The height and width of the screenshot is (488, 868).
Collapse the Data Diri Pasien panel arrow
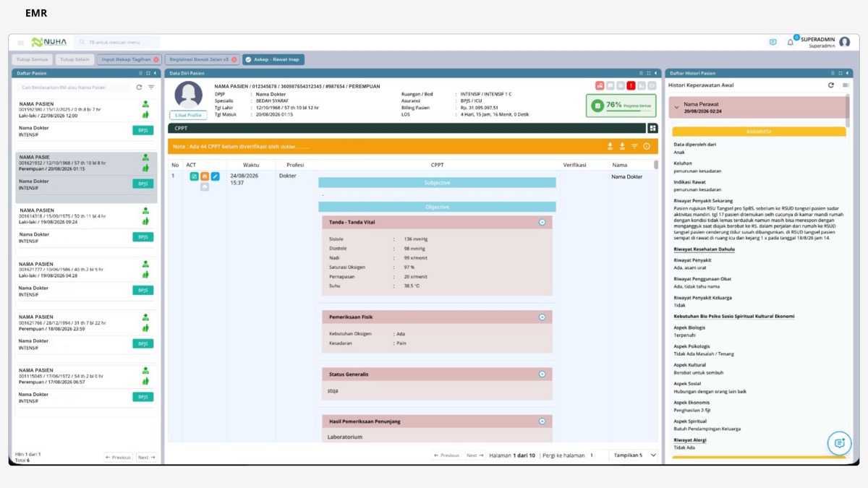(656, 73)
